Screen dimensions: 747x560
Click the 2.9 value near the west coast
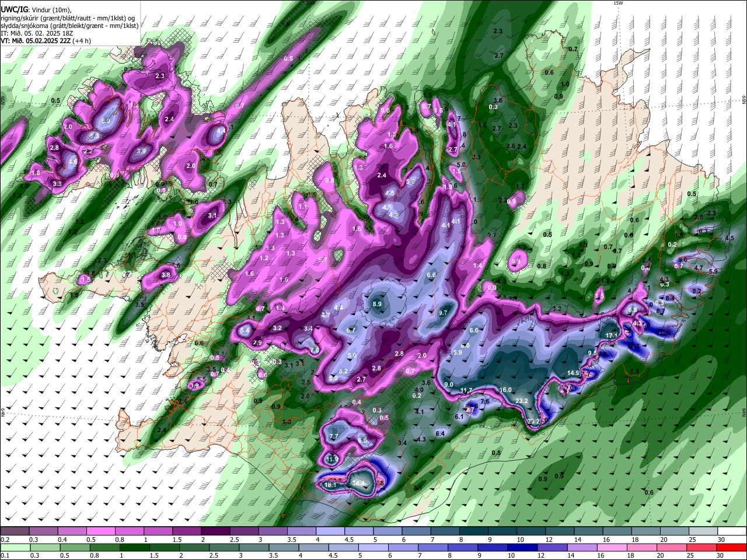point(257,343)
